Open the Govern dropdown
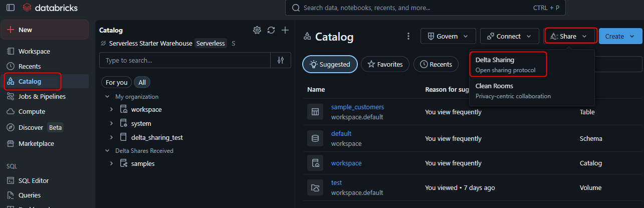The image size is (644, 208). 448,36
